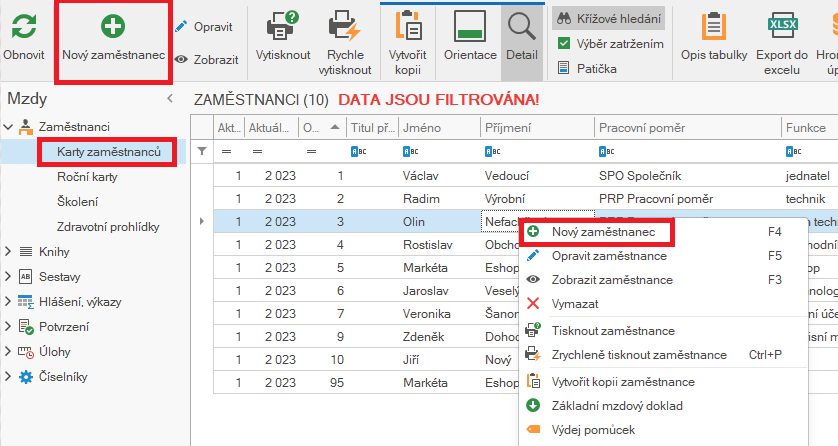Click the Titul př. filter ABC icon
The image size is (838, 446).
(x=359, y=152)
